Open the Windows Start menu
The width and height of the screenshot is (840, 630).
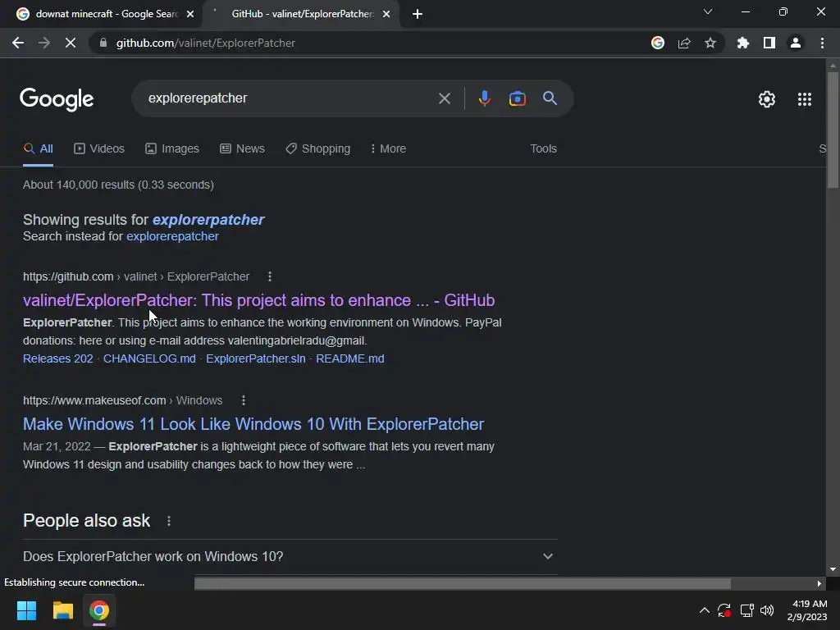click(26, 610)
